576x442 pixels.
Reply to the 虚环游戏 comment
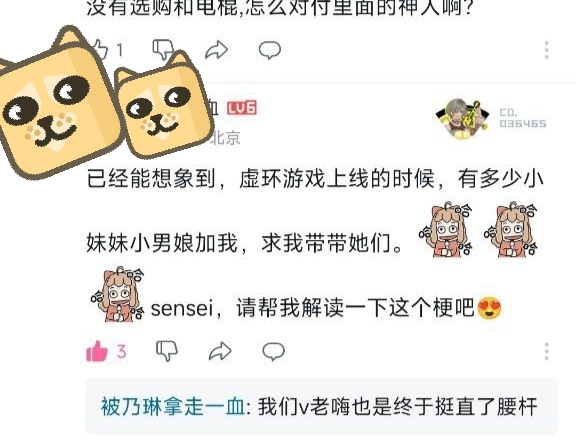pos(273,351)
